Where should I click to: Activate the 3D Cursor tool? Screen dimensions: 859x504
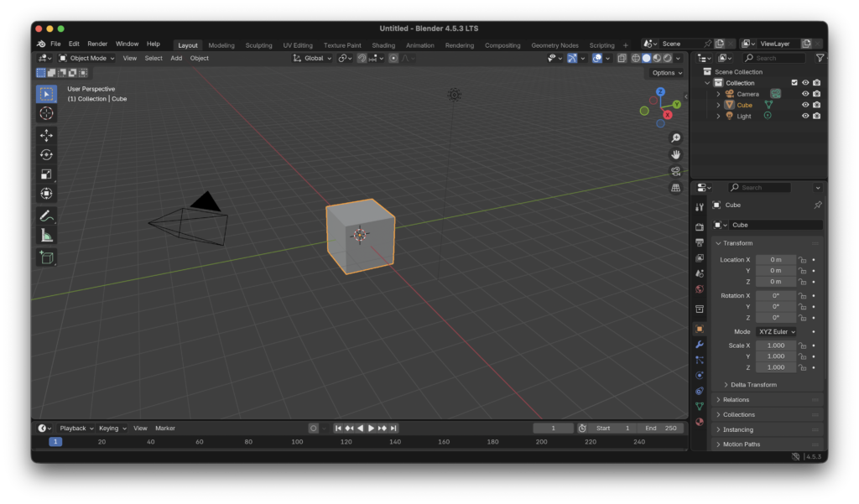47,113
